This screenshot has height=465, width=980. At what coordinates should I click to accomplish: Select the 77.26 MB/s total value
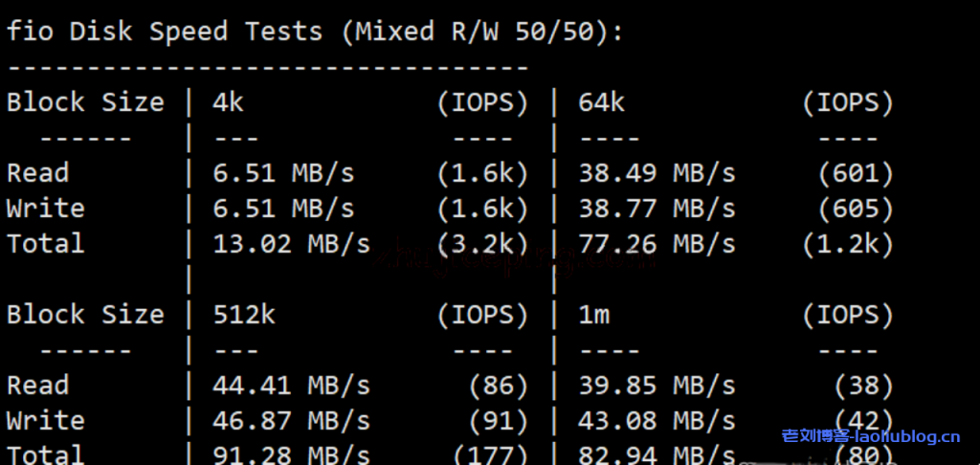coord(657,244)
